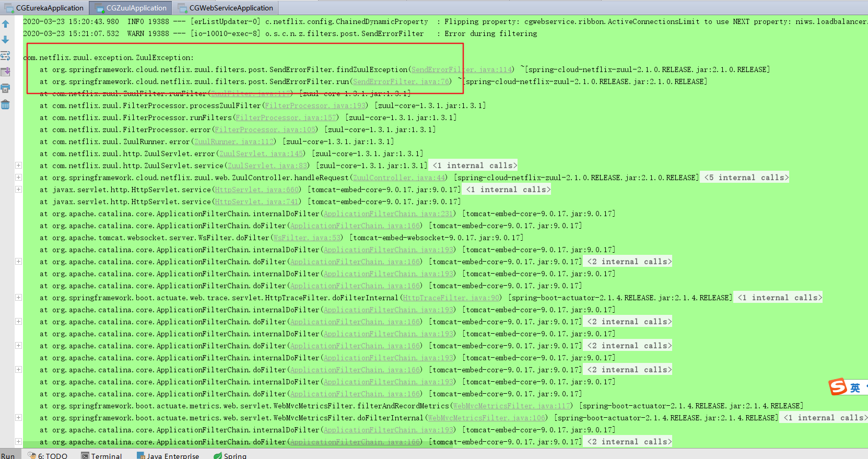Toggle Sogou input language 英 indicator
Screen dimensions: 868x459
click(855, 388)
